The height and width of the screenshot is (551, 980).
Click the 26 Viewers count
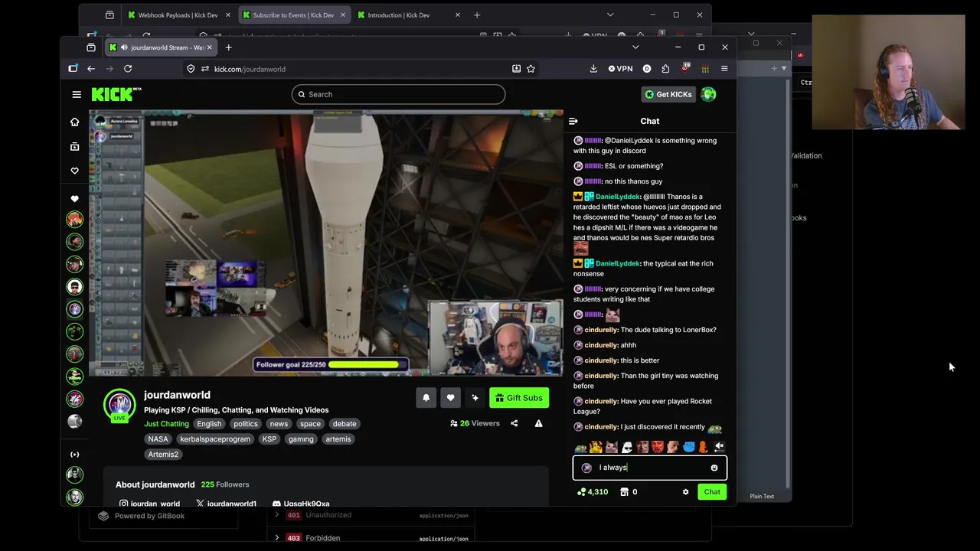475,423
